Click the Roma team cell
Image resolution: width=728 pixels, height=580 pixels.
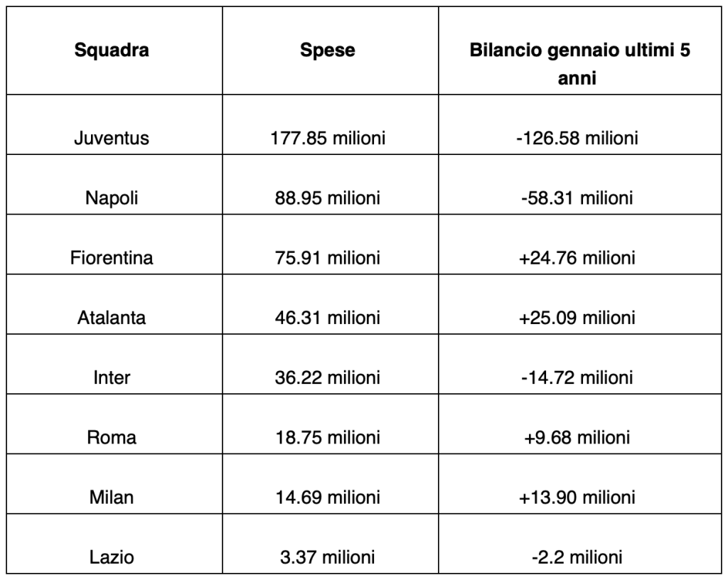(112, 436)
